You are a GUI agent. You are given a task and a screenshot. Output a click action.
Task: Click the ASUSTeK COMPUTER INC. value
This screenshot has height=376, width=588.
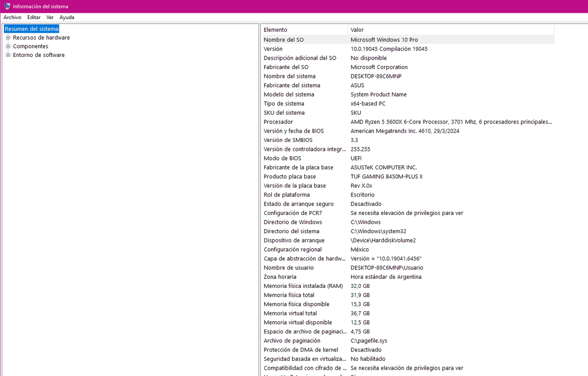click(x=384, y=167)
